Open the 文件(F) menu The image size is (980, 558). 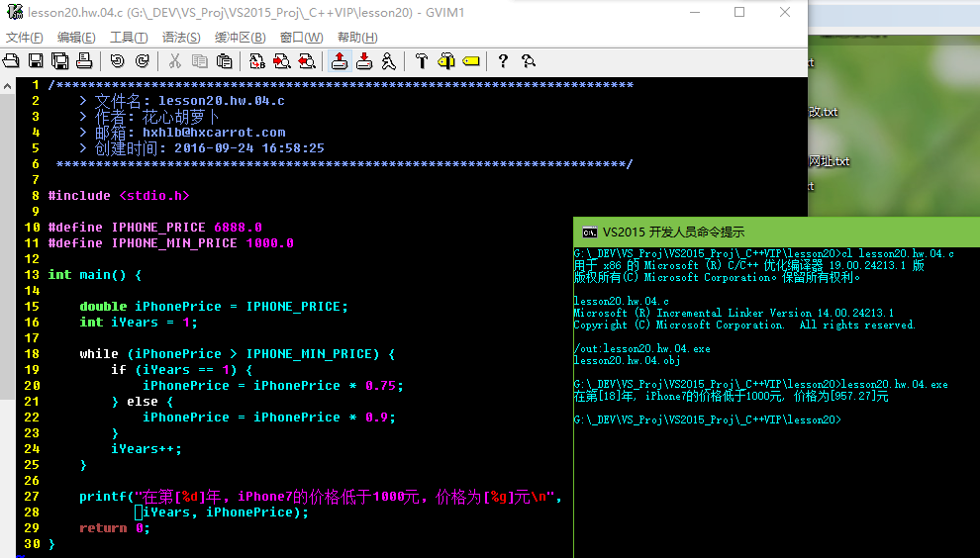(25, 38)
